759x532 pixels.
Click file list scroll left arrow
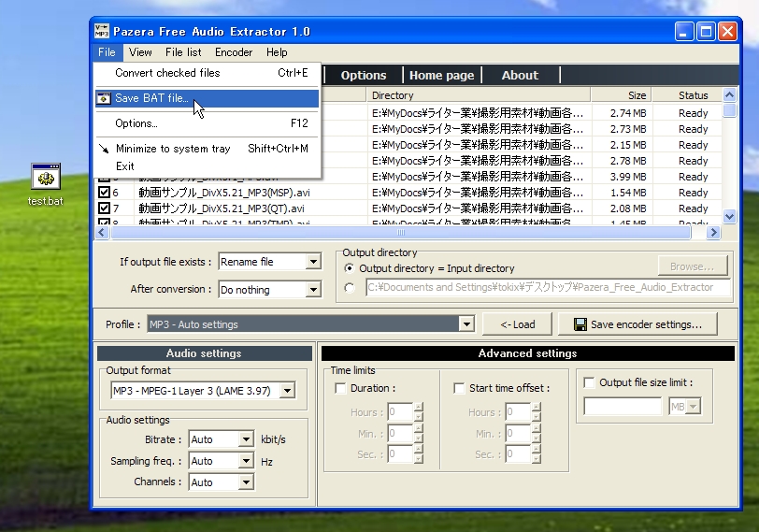(x=102, y=233)
